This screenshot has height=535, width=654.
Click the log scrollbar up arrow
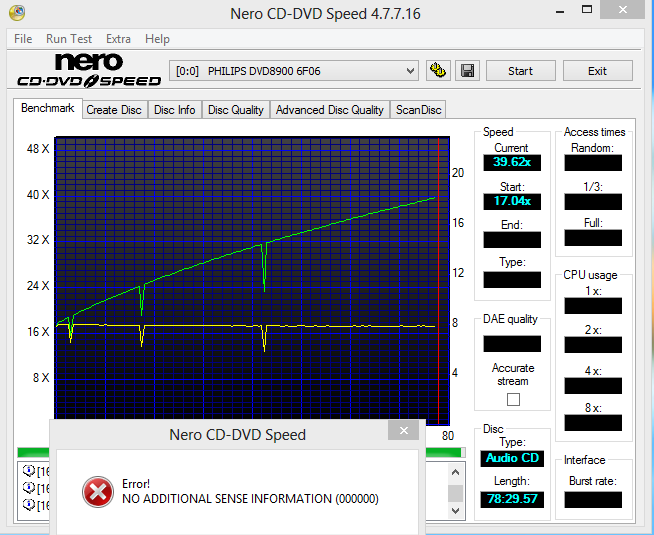(455, 472)
